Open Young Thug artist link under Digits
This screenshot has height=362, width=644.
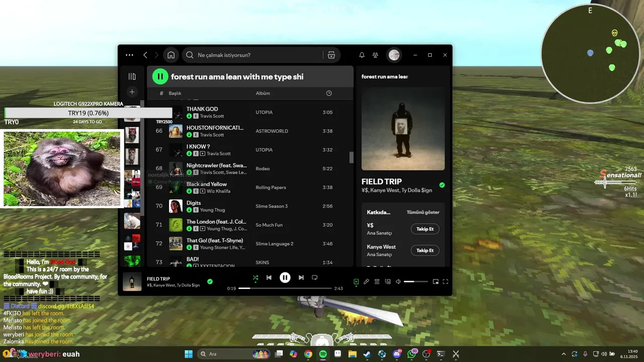[212, 210]
